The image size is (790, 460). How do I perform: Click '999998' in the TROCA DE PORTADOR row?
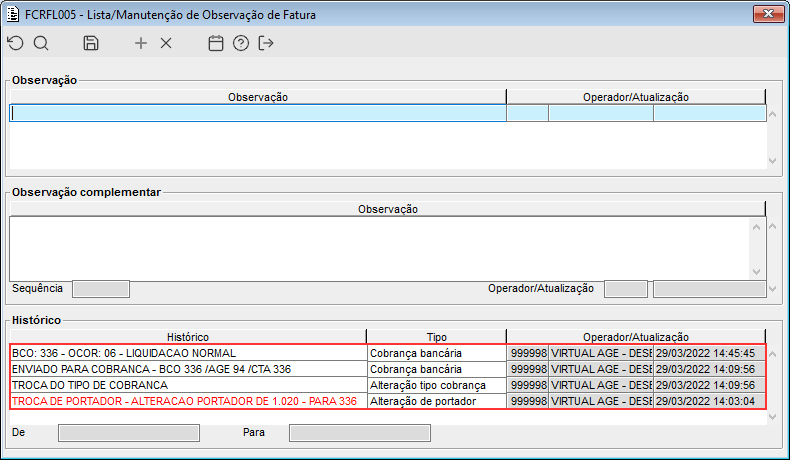tap(528, 402)
